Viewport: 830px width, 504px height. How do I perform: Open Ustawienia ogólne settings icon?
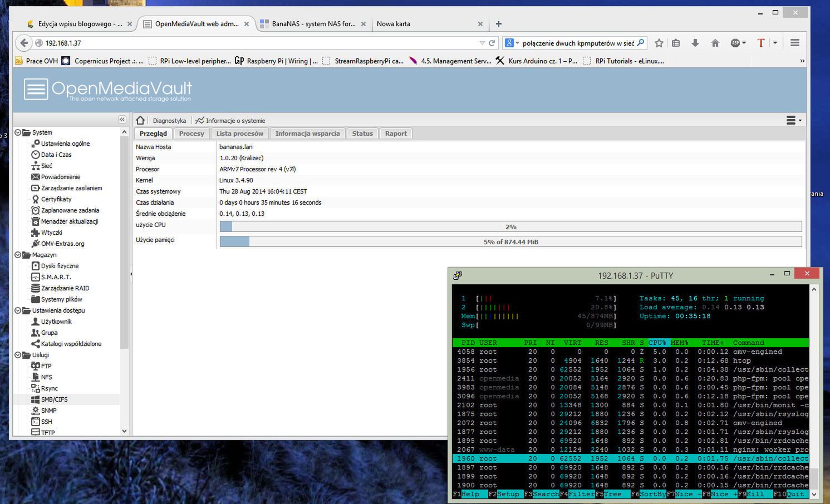pyautogui.click(x=36, y=144)
